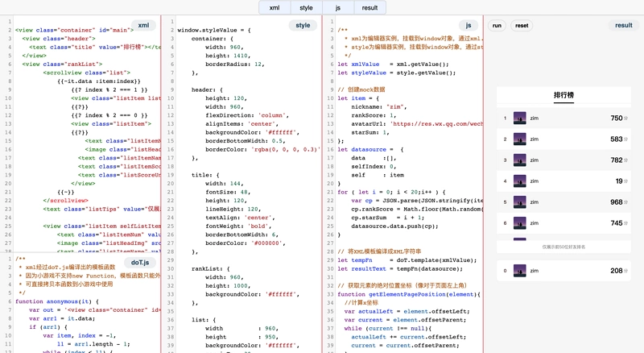Screen dimensions: 644x353
Task: Click the function getElementPagePosition(element){ line
Action: 409,295
